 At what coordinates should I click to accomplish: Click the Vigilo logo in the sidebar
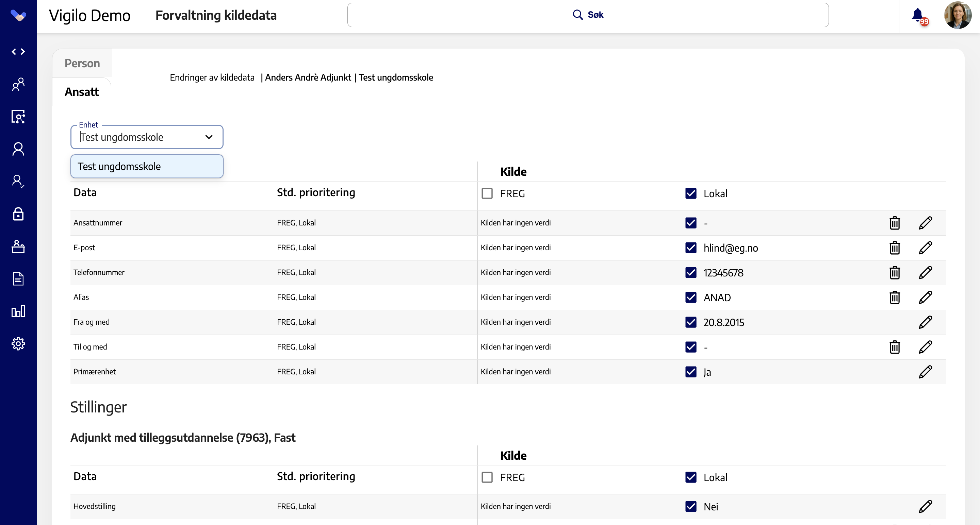click(18, 16)
